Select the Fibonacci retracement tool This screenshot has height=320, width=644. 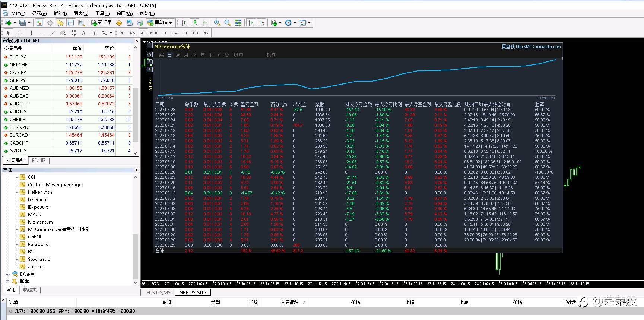pos(73,33)
